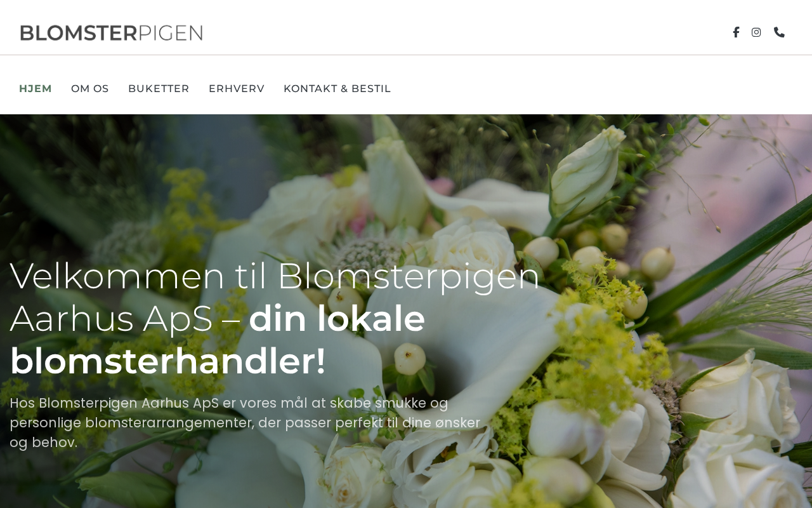This screenshot has width=812, height=508.
Task: Click the thin PIGEN part of the logo
Action: click(x=171, y=33)
